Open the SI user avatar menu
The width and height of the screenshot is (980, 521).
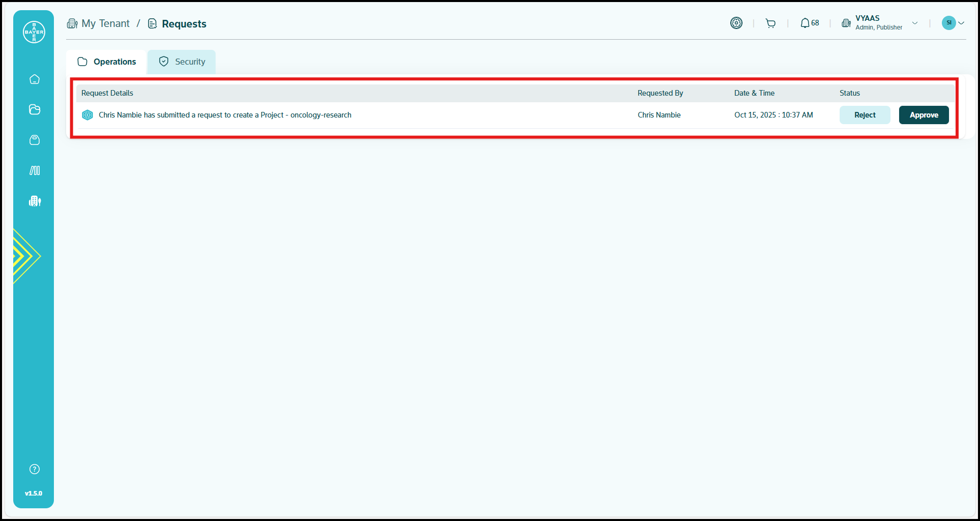[x=953, y=23]
